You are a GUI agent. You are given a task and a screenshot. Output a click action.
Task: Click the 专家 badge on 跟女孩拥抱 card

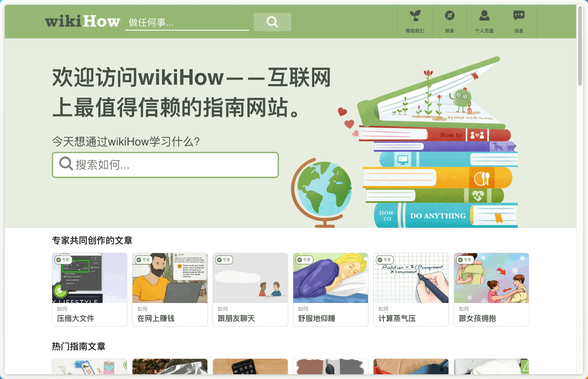(465, 260)
